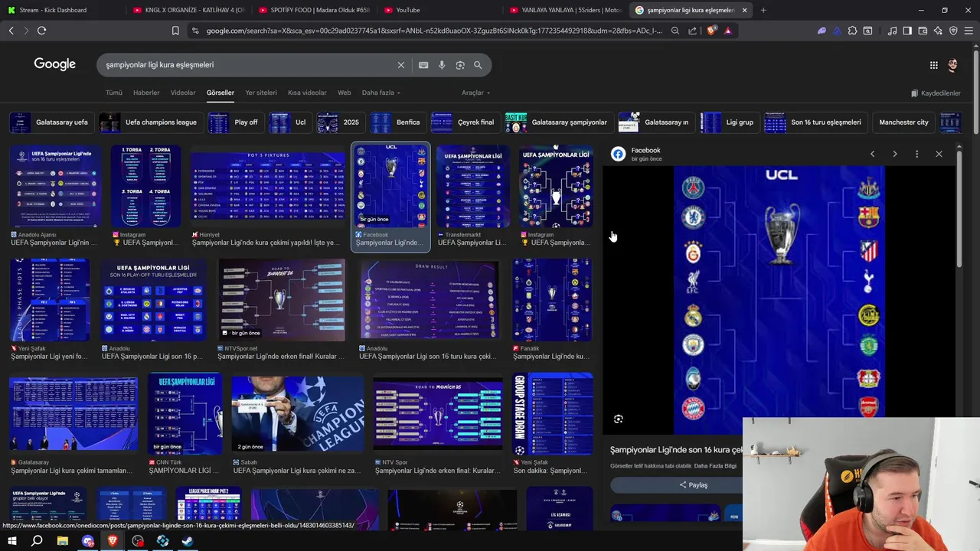Open Kaydedilenler saved items
This screenshot has height=551, width=980.
click(x=936, y=93)
